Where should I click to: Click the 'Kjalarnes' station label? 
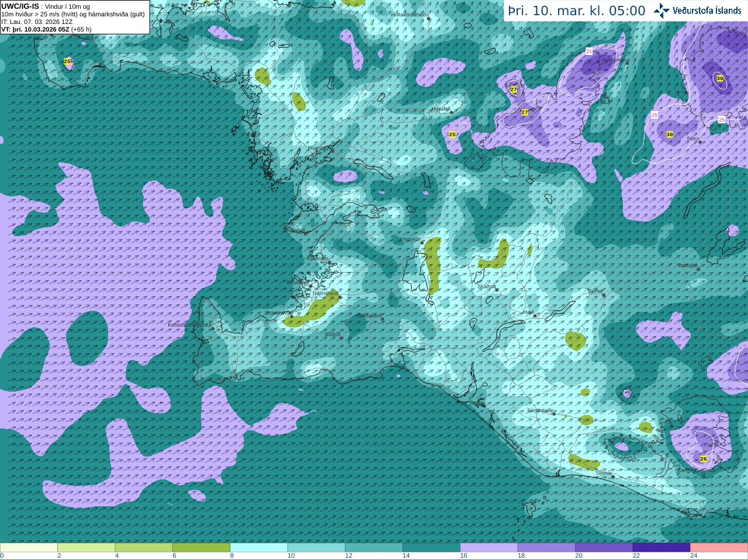pyautogui.click(x=317, y=258)
